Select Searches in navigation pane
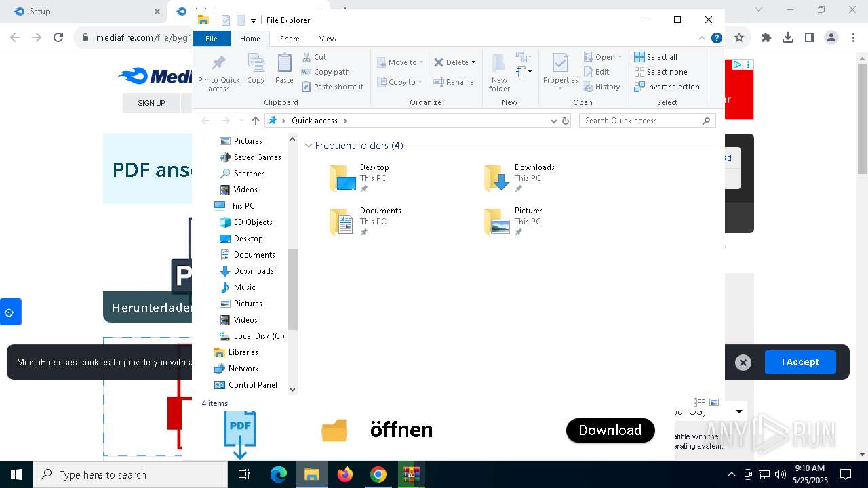Screen dimensions: 868x488 242,174
